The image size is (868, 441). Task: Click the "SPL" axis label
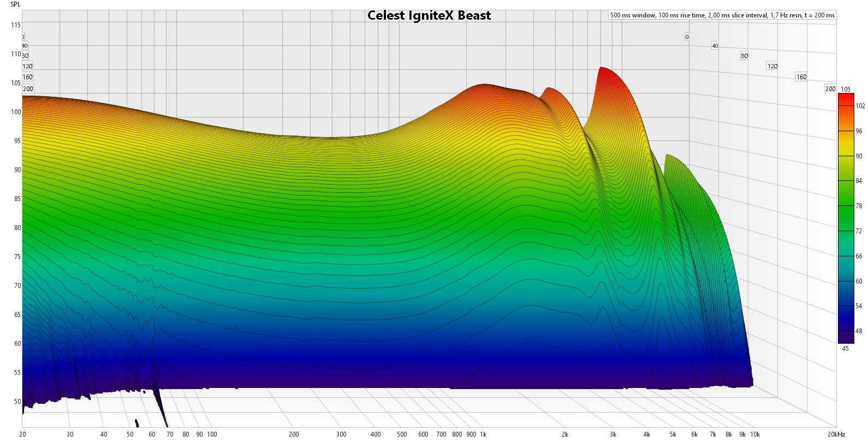coord(15,4)
